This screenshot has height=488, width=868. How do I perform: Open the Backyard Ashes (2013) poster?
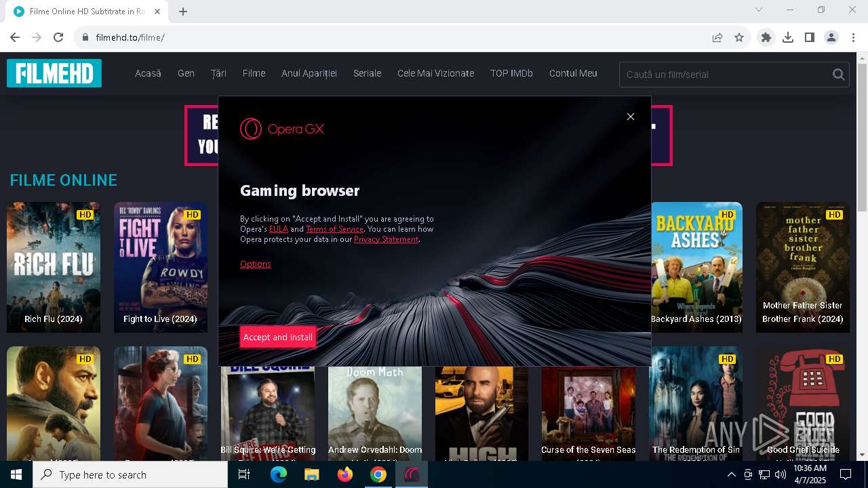(x=696, y=267)
